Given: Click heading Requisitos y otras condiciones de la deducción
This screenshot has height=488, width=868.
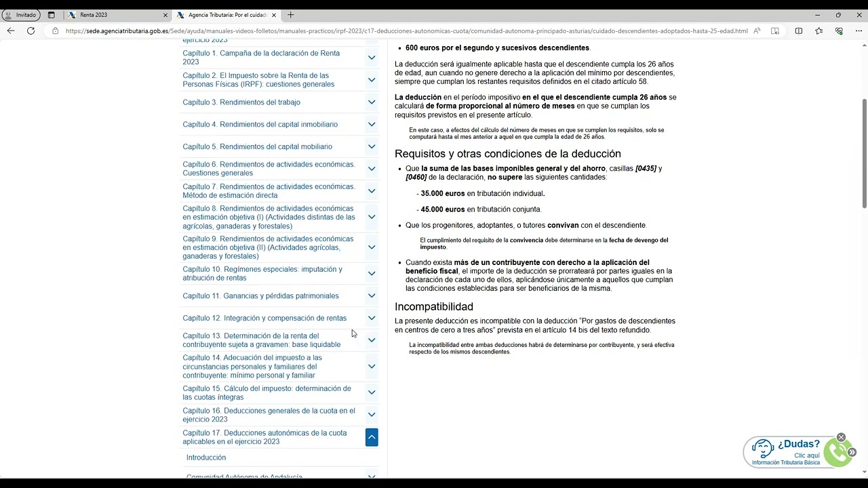Looking at the screenshot, I should click(508, 154).
